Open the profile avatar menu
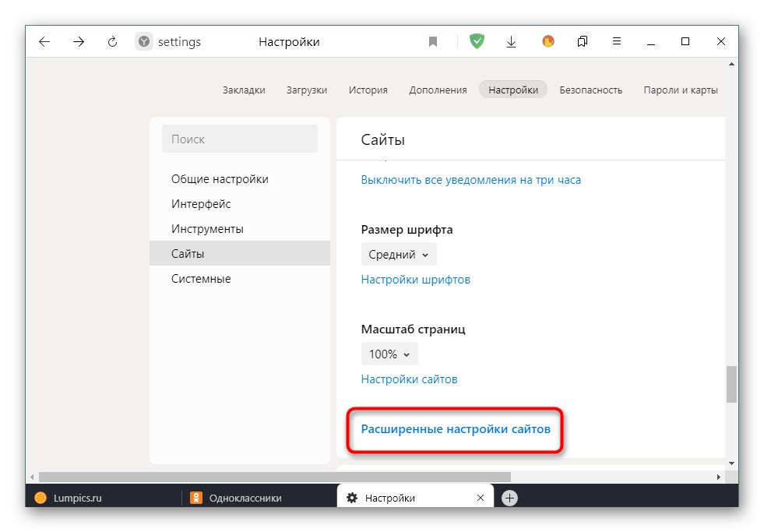This screenshot has height=532, width=764. 547,41
